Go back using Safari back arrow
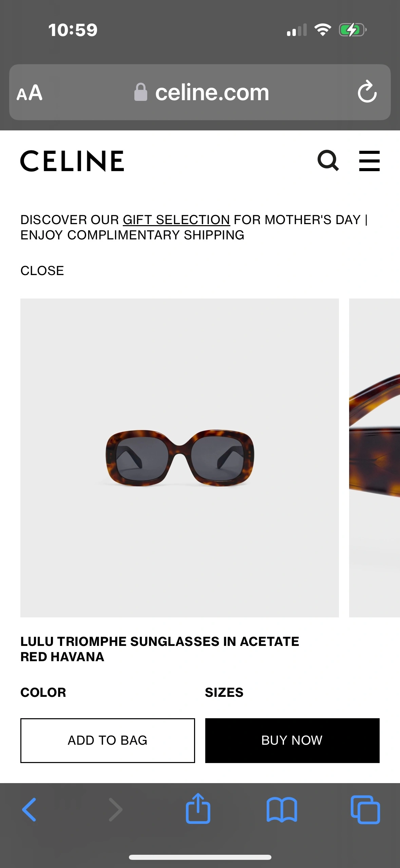The image size is (400, 868). pos(29,810)
